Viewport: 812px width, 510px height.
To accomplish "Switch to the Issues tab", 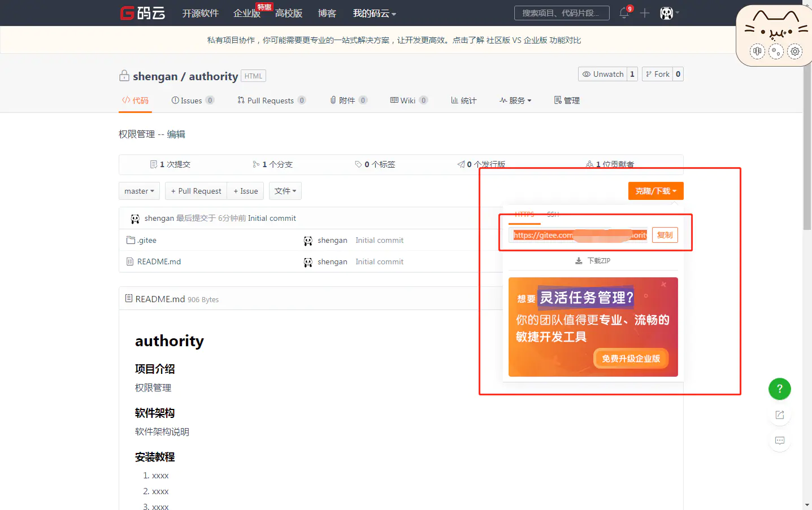I will pyautogui.click(x=193, y=100).
